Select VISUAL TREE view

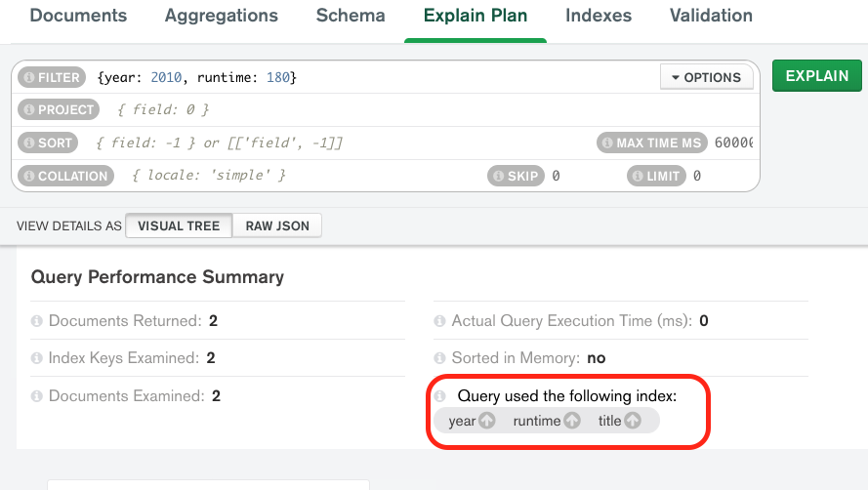[179, 225]
